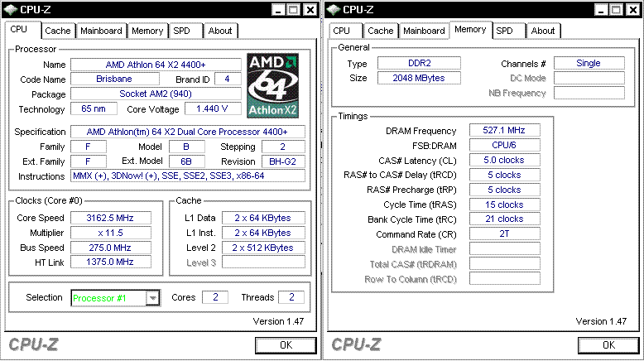The image size is (644, 361).
Task: Click L1 Inst. value 2 x 64 KBytes
Action: (263, 233)
